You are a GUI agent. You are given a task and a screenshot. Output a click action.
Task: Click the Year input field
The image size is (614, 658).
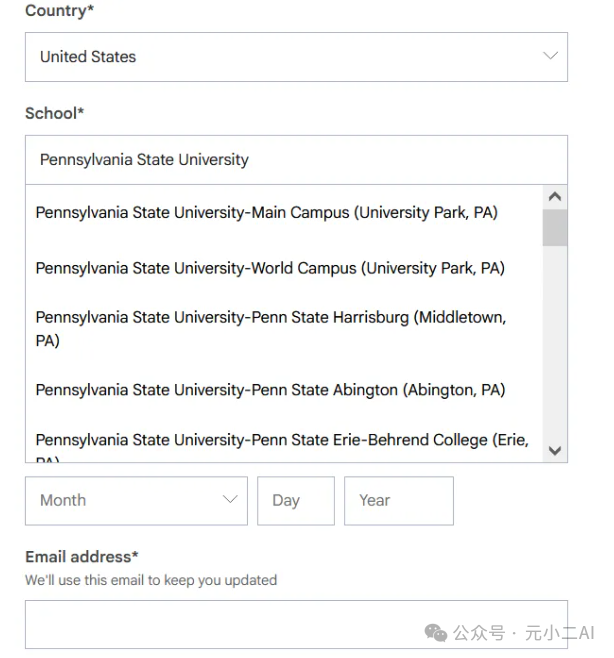coord(398,501)
